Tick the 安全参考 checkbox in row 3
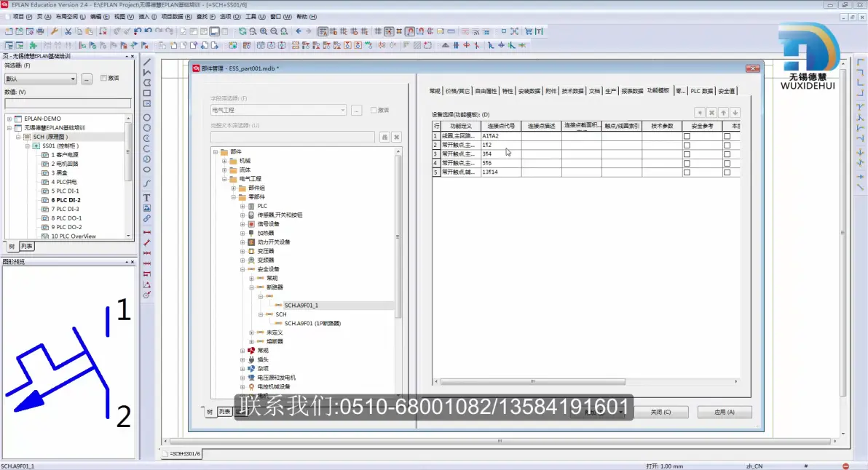 [687, 154]
